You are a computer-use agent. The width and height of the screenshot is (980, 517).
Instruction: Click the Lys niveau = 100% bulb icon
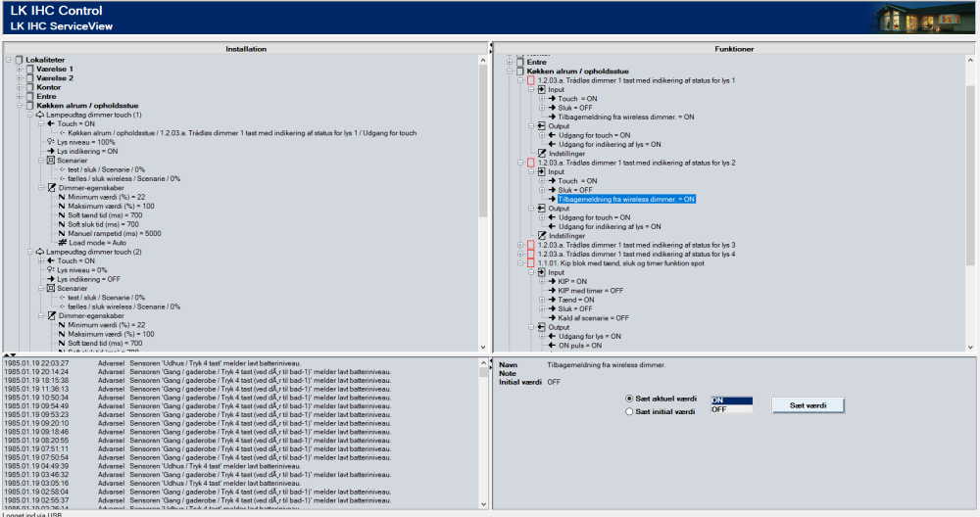(x=49, y=142)
